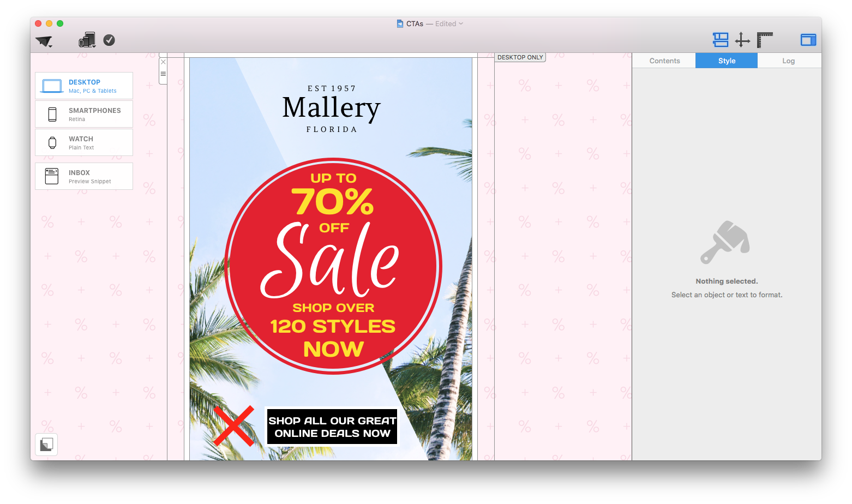Click the laptop icon next to Desktop
This screenshot has width=852, height=504.
point(52,86)
